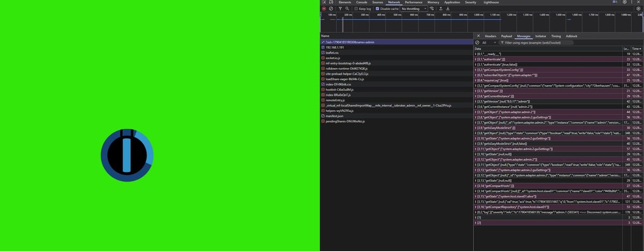Open the Lighthouse tab
Screen dimensions: 644x251
[491, 2]
